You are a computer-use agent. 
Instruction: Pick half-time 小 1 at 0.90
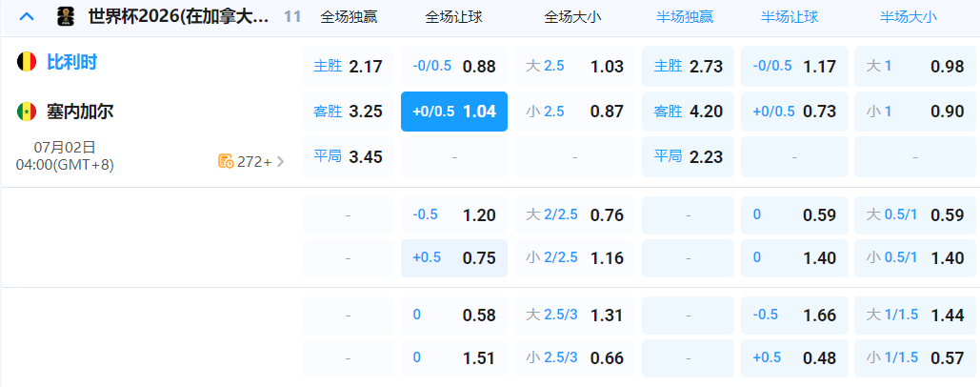[x=915, y=112]
